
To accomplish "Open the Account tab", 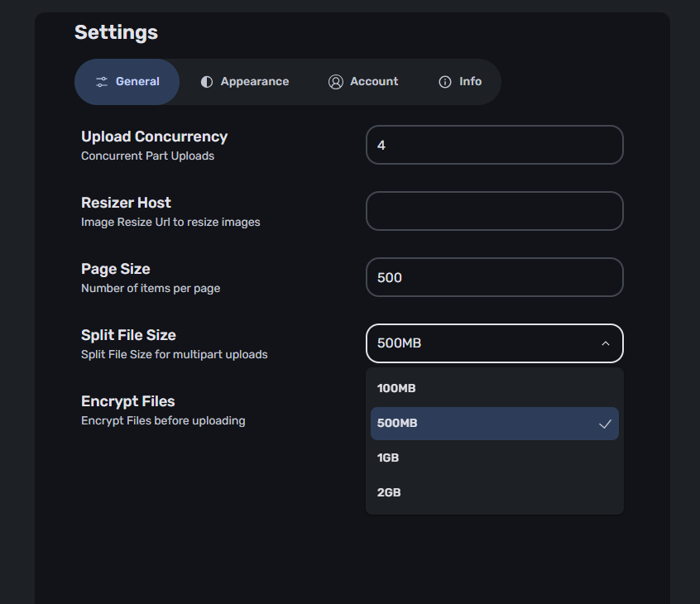I will tap(363, 82).
